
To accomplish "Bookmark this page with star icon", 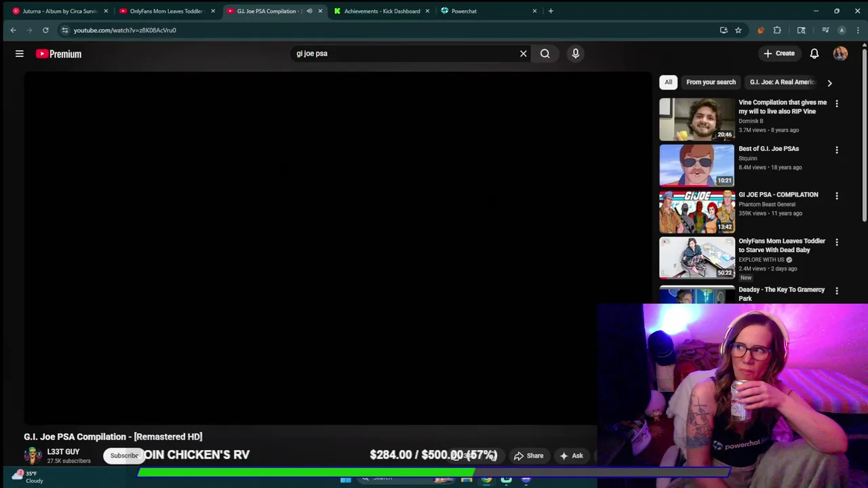I will tap(738, 30).
